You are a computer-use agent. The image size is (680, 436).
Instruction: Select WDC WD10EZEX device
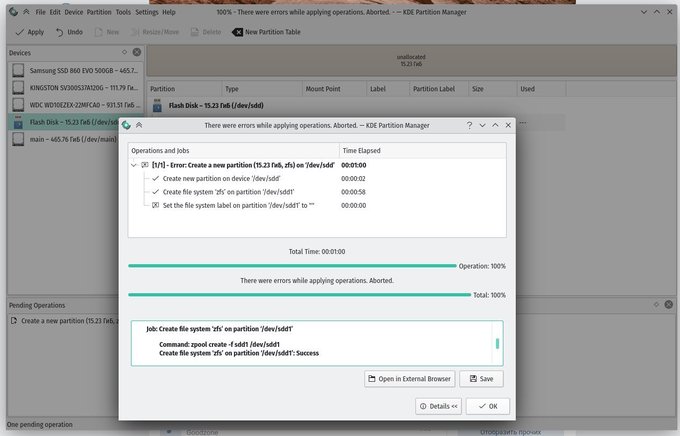(x=75, y=105)
